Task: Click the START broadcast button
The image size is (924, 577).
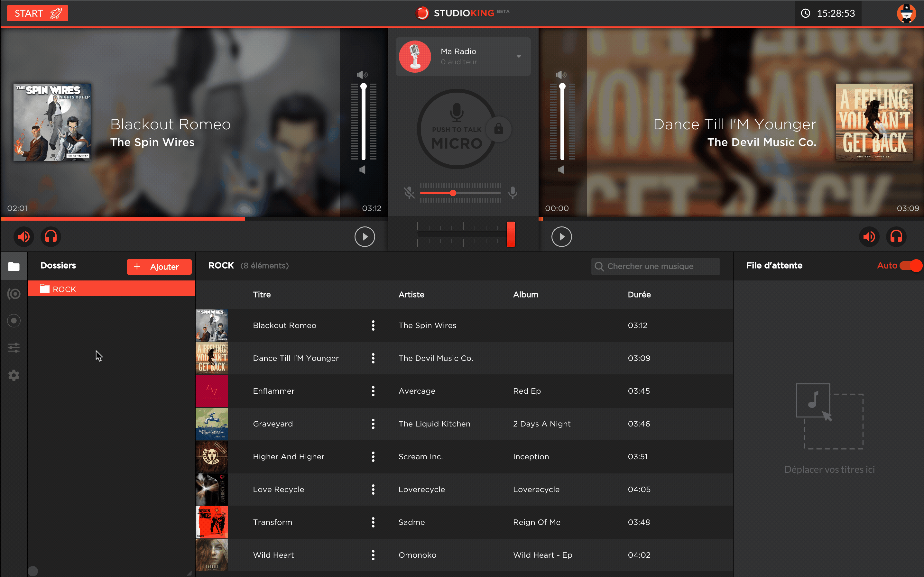Action: click(x=37, y=14)
